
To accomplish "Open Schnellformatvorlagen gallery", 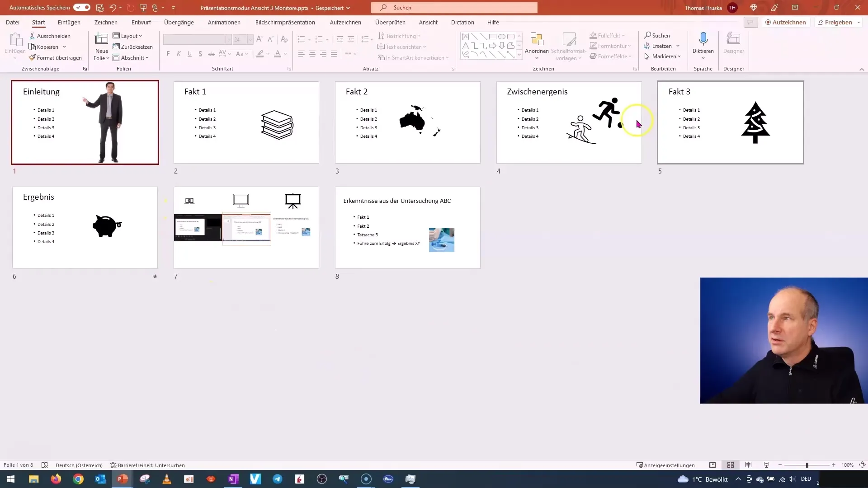I will pyautogui.click(x=569, y=46).
